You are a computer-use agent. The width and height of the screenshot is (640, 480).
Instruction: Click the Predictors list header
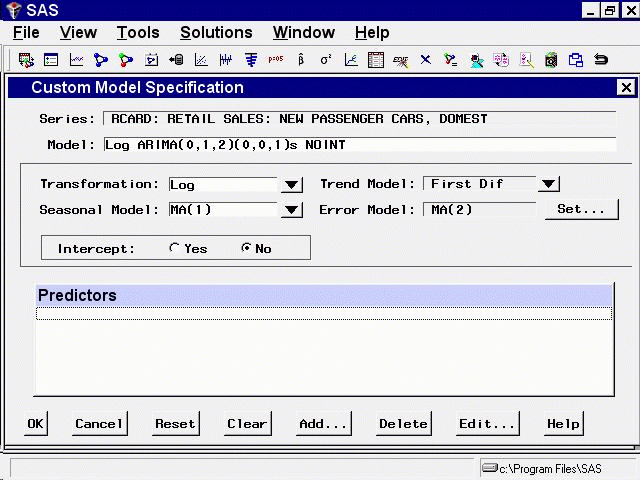[x=324, y=295]
